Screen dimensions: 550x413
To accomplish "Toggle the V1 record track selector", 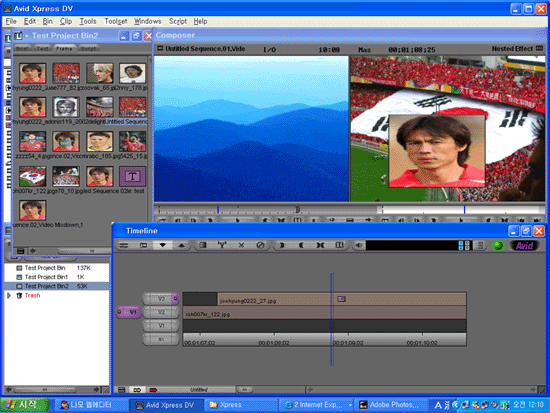I will tap(161, 326).
